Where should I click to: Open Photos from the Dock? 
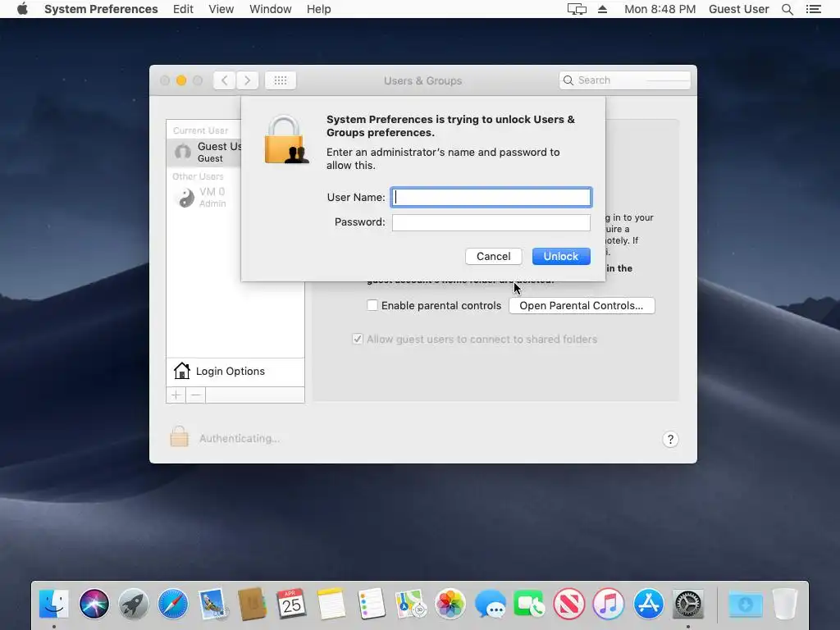coord(450,604)
